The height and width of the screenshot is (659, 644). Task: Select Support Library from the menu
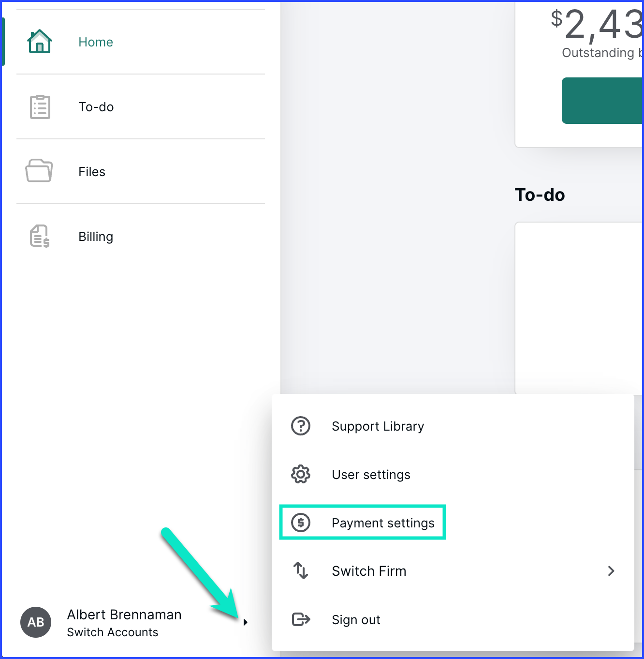click(453, 426)
